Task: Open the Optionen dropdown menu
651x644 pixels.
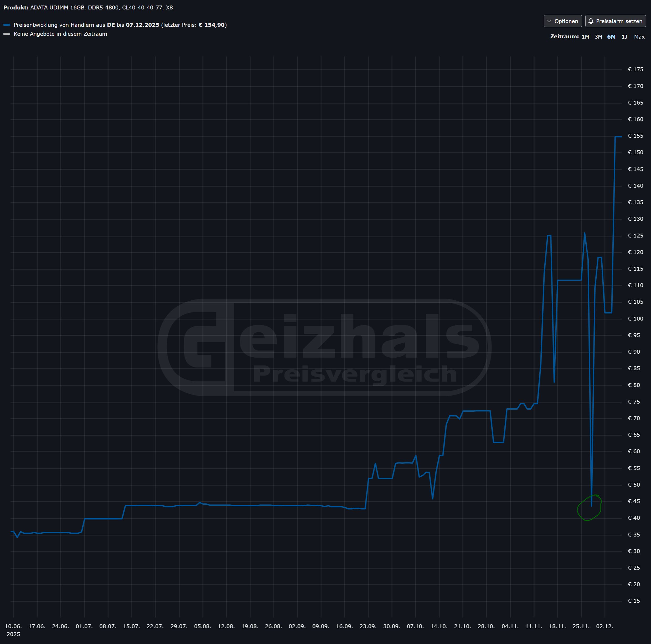Action: tap(562, 21)
